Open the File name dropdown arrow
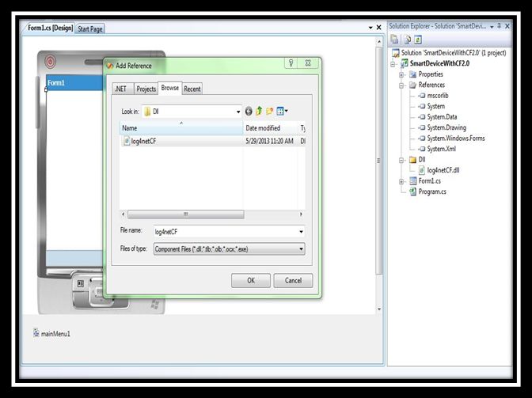 (301, 232)
